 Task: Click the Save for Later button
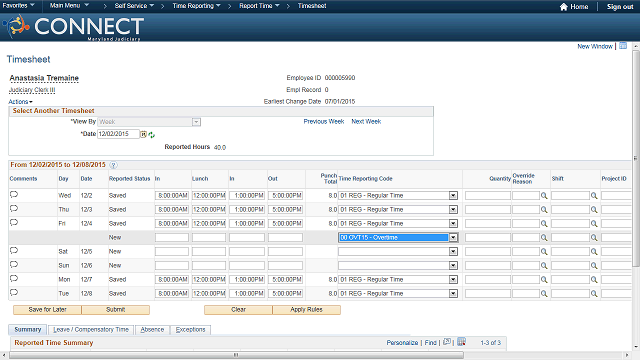pyautogui.click(x=47, y=310)
